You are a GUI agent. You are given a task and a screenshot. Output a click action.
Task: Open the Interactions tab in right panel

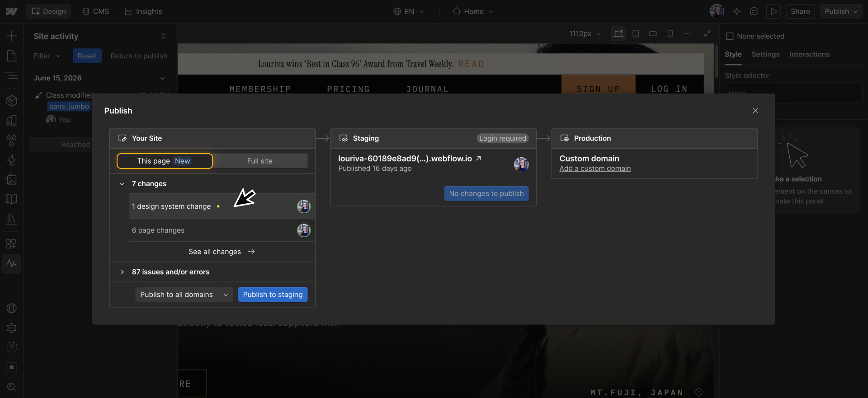tap(809, 54)
